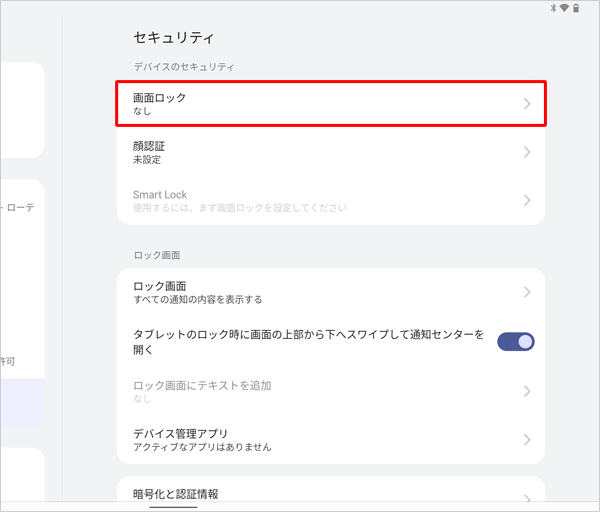Open the 顔認証 setting
This screenshot has width=600, height=512.
point(331,152)
